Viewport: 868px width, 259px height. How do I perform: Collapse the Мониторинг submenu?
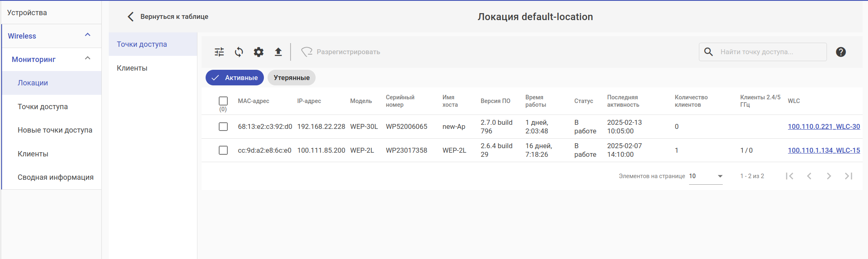(x=87, y=59)
